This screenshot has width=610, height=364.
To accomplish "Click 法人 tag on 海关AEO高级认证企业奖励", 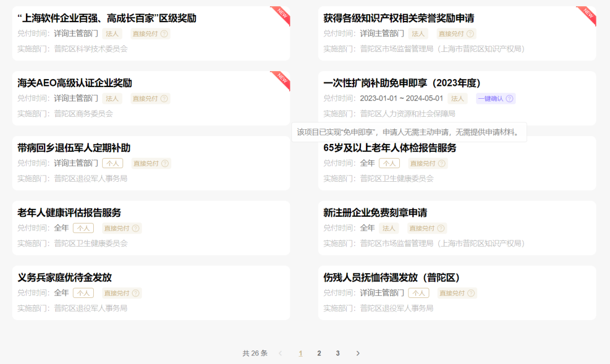I will pyautogui.click(x=112, y=99).
